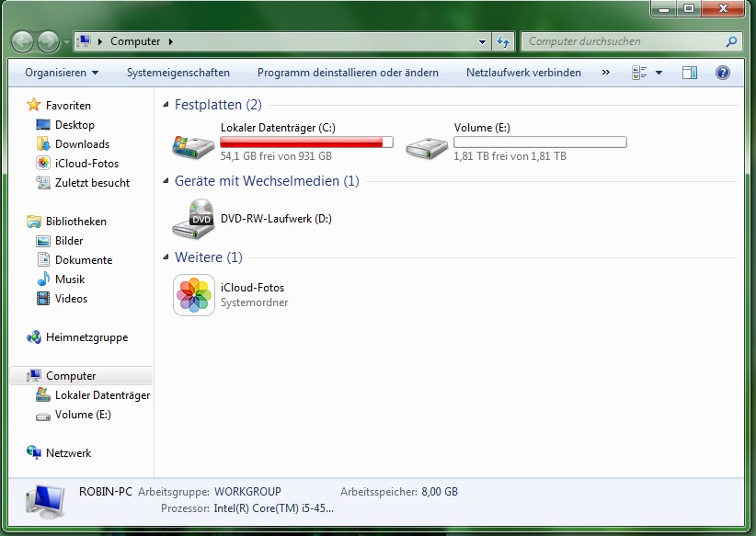756x536 pixels.
Task: Open the view options dropdown arrow
Action: pyautogui.click(x=659, y=73)
